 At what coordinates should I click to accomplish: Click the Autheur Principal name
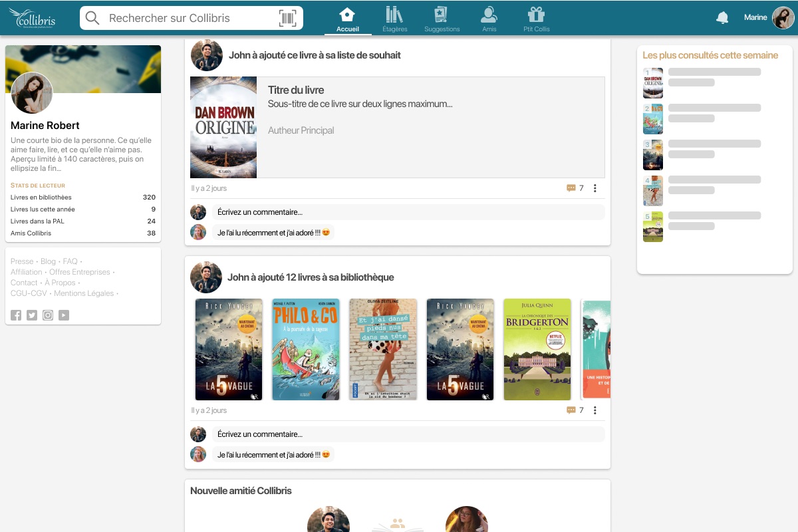tap(301, 130)
